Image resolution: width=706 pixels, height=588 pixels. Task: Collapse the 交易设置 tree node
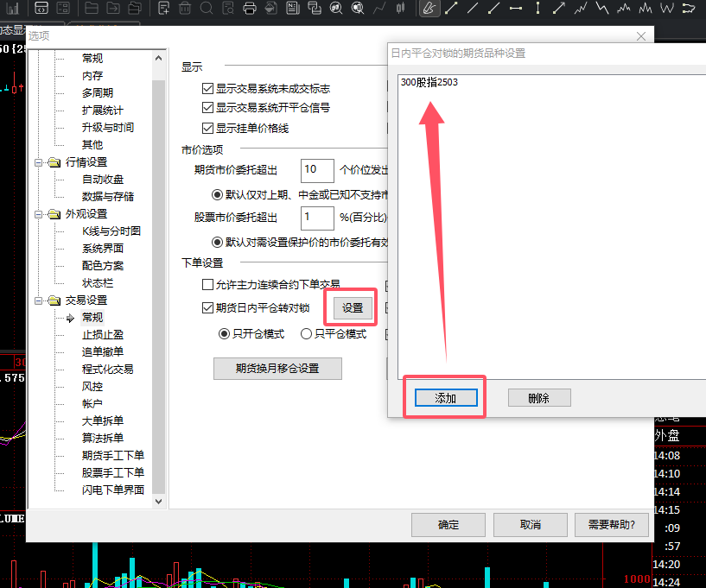pyautogui.click(x=39, y=300)
